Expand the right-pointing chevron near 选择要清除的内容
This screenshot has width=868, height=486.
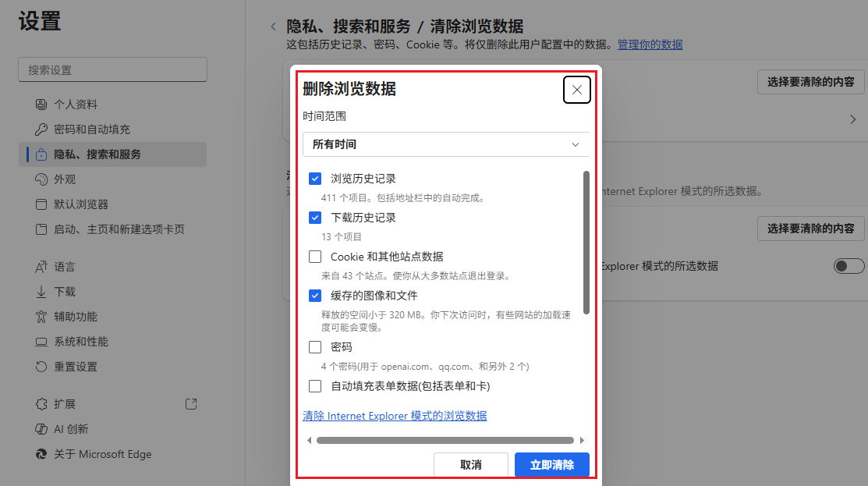[x=853, y=119]
